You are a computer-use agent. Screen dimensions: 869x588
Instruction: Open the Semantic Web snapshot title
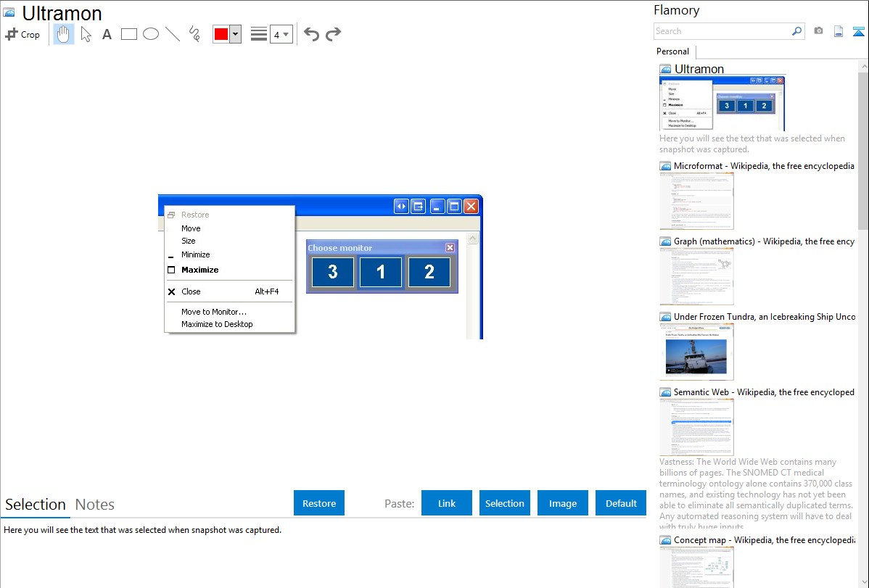coord(764,392)
